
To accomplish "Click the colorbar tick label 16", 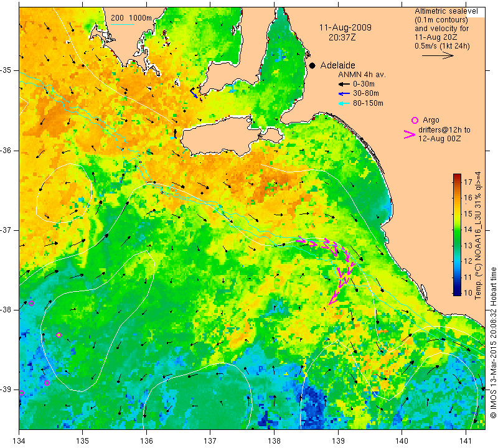I will pyautogui.click(x=468, y=198).
